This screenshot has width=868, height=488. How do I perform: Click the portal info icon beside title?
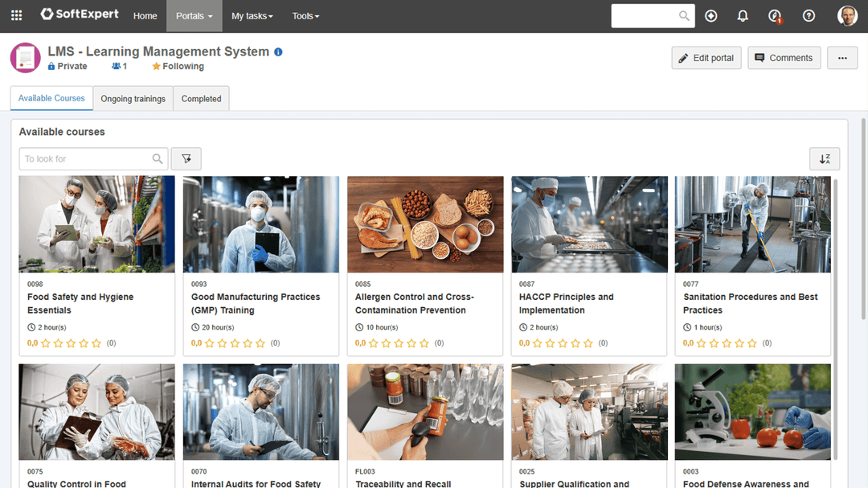pos(278,51)
